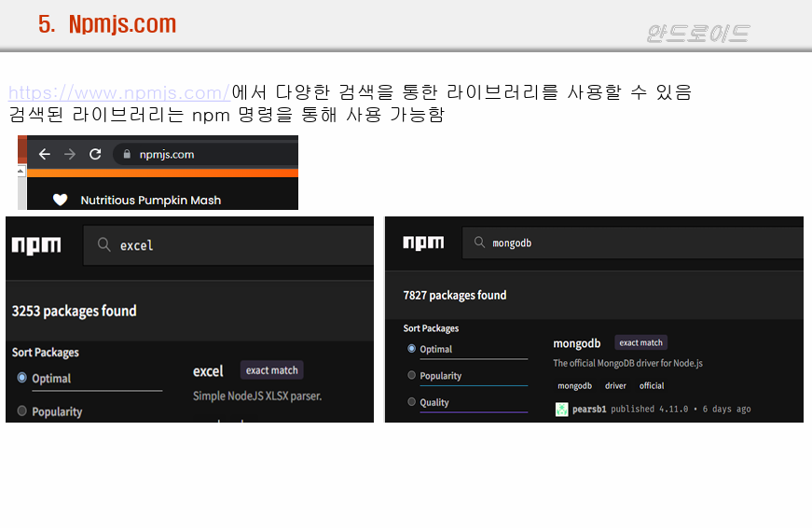Open the pearsb1 publisher link

pyautogui.click(x=589, y=410)
